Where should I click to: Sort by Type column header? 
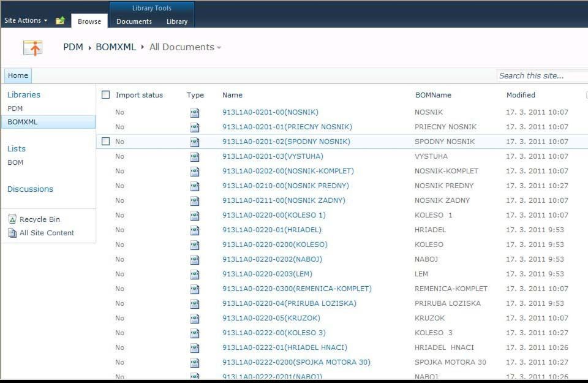point(195,95)
